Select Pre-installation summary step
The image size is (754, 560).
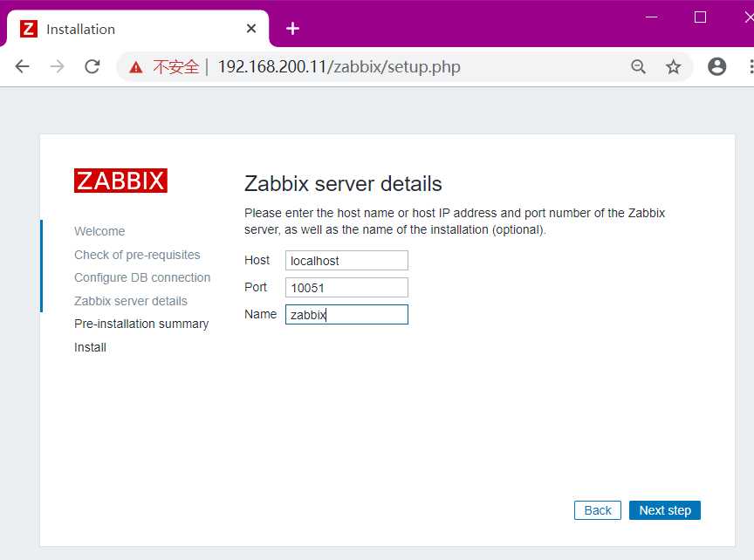click(x=141, y=324)
